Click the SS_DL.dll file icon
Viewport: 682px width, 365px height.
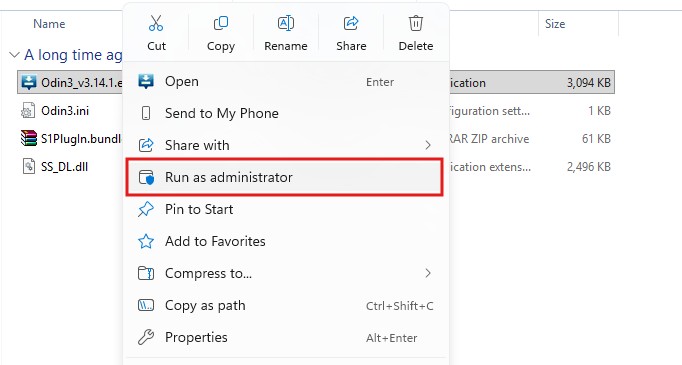(29, 167)
